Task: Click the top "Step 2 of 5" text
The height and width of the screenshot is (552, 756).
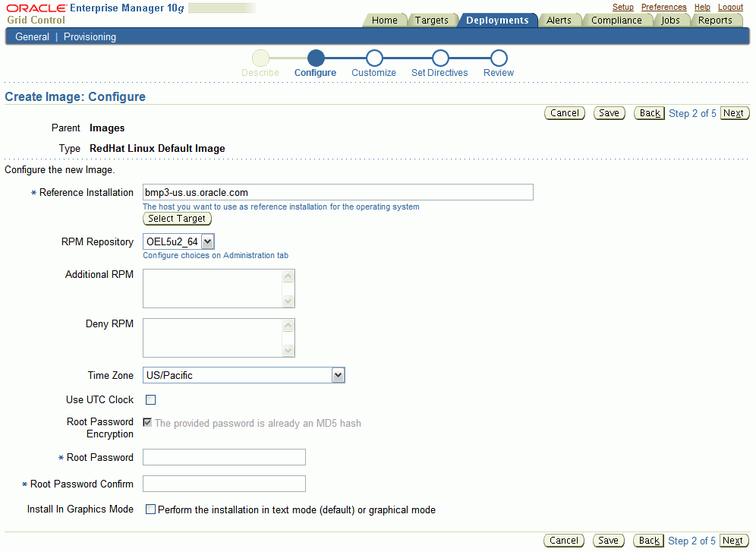Action: [x=692, y=113]
